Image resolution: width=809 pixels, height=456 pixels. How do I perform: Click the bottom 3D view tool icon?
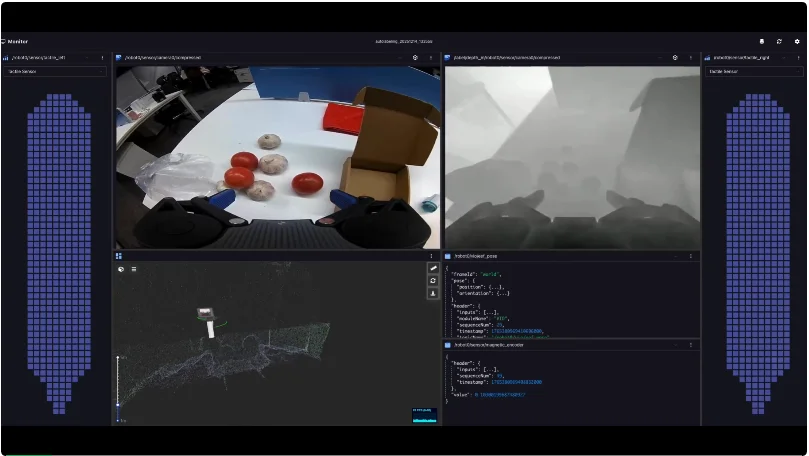[x=433, y=294]
